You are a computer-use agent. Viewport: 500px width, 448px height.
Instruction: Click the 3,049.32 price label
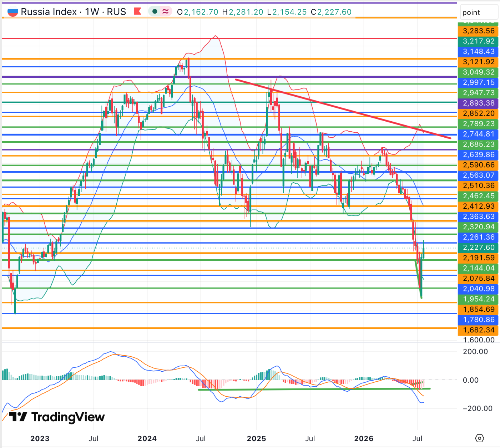point(478,72)
